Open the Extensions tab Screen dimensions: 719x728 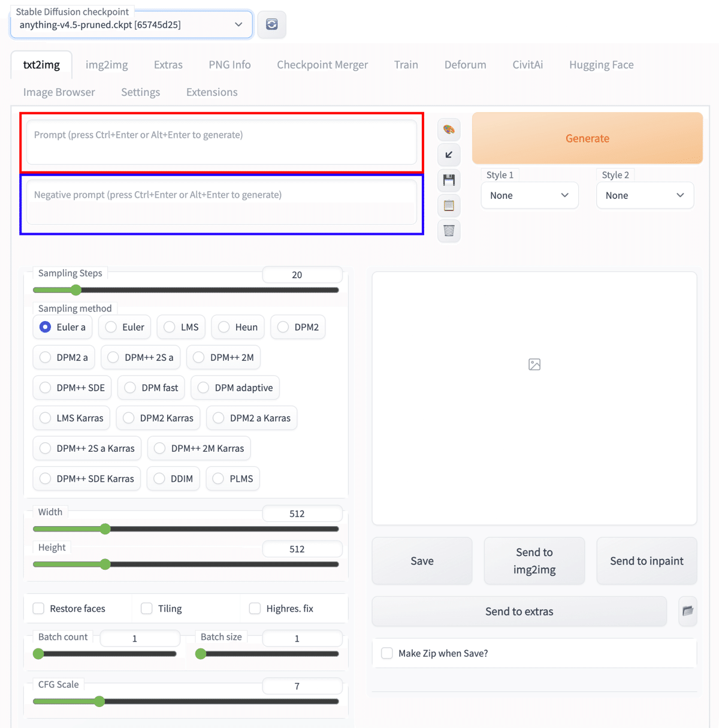coord(212,92)
